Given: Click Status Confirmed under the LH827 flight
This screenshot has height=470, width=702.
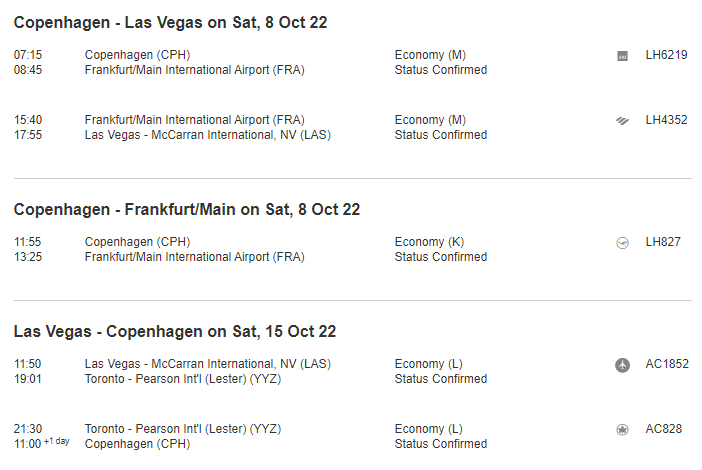Looking at the screenshot, I should click(441, 257).
